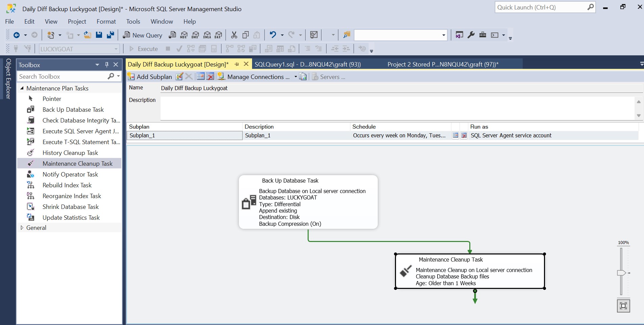644x325 pixels.
Task: Remove schedule icon in Subplan_1 row
Action: coord(464,135)
